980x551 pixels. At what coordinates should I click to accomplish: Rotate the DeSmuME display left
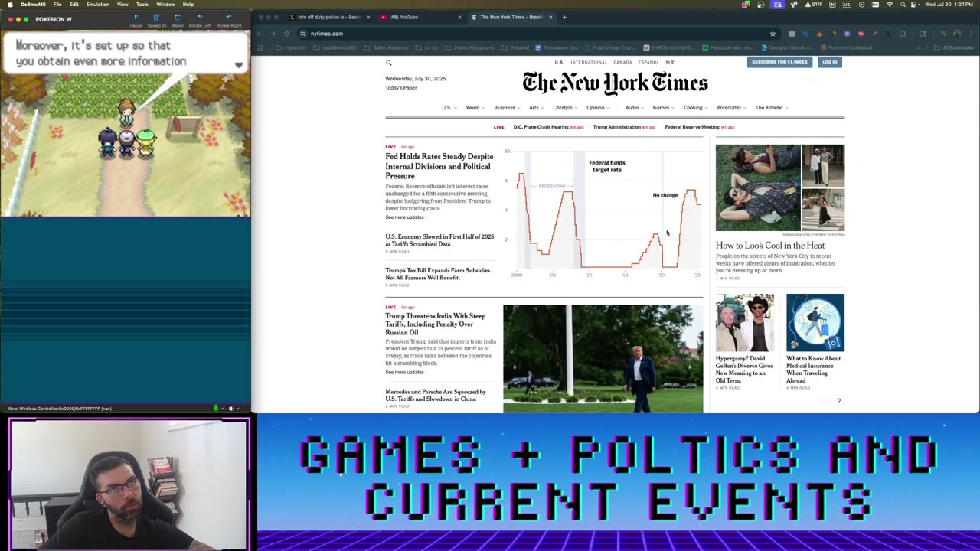click(x=201, y=20)
